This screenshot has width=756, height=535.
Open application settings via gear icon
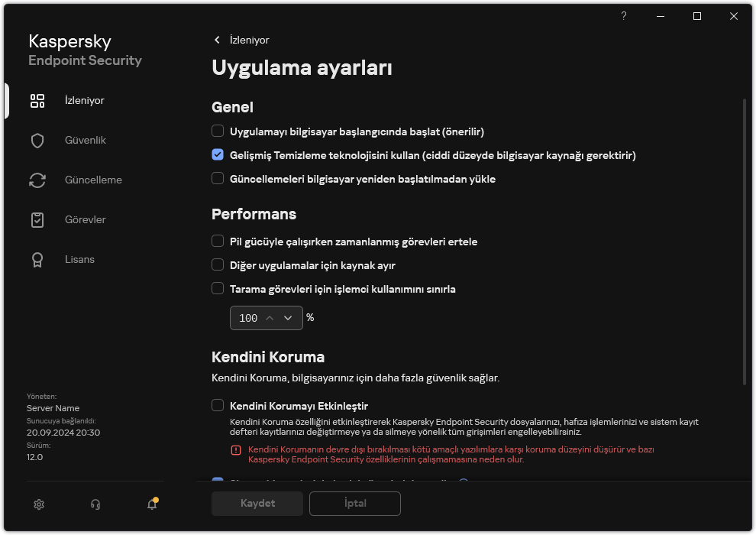(38, 504)
